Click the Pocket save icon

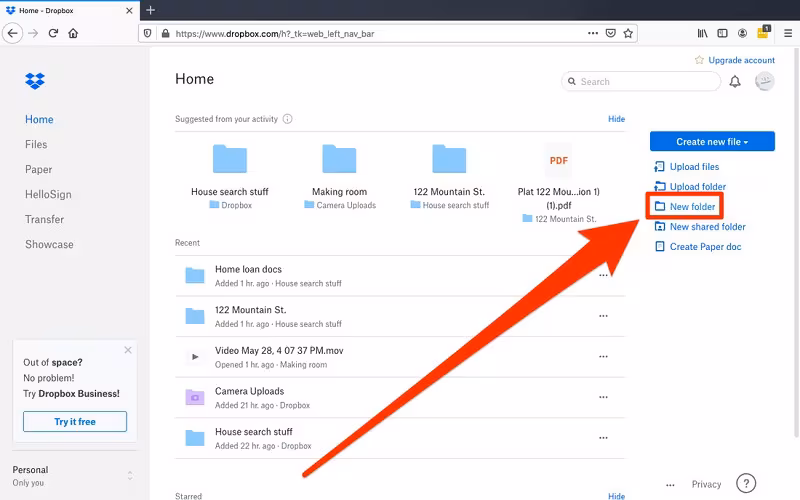click(610, 33)
